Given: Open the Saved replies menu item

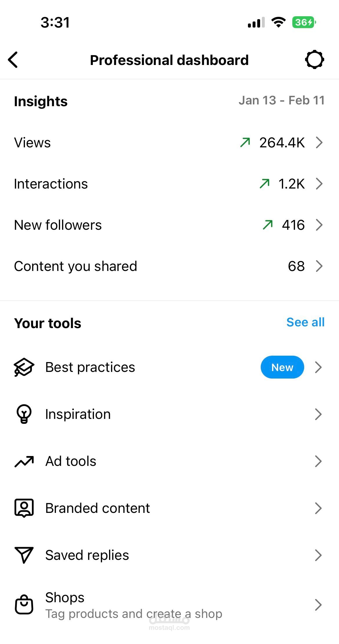Looking at the screenshot, I should 87,555.
